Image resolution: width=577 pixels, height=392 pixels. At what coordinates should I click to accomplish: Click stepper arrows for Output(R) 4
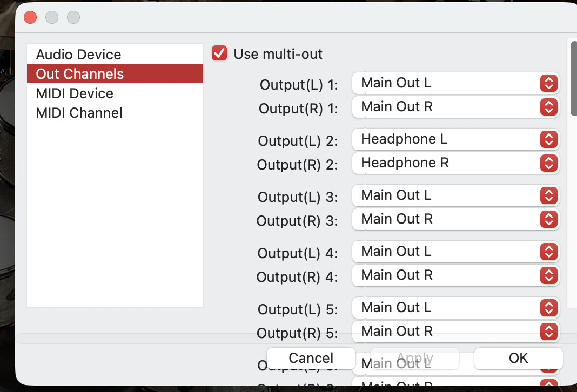(548, 275)
